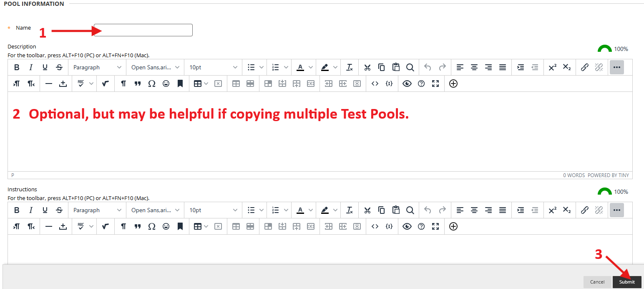This screenshot has height=289, width=644.
Task: Expand numbered list style arrow in Description toolbar
Action: click(286, 67)
